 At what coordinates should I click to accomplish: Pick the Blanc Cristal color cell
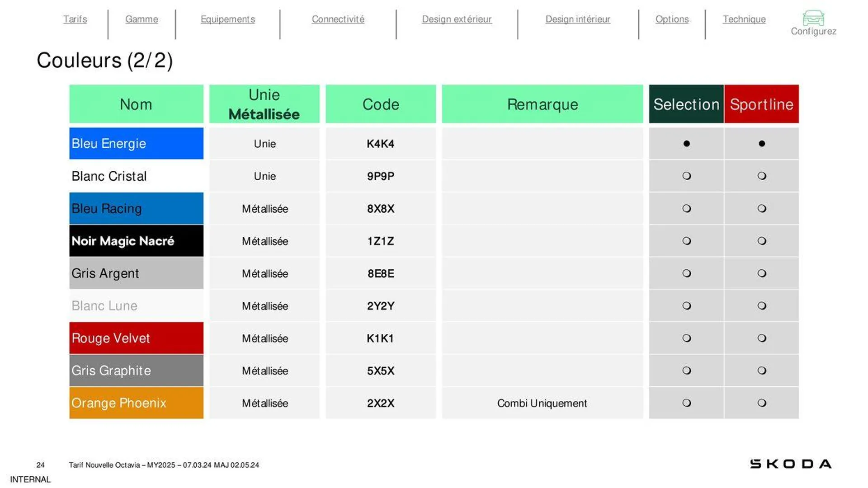click(x=136, y=176)
